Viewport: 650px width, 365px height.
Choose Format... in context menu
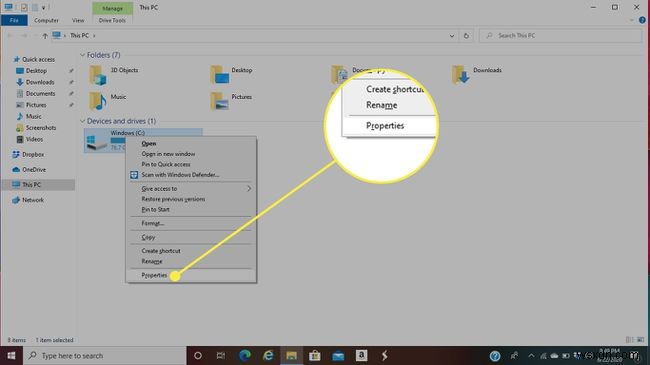point(153,223)
